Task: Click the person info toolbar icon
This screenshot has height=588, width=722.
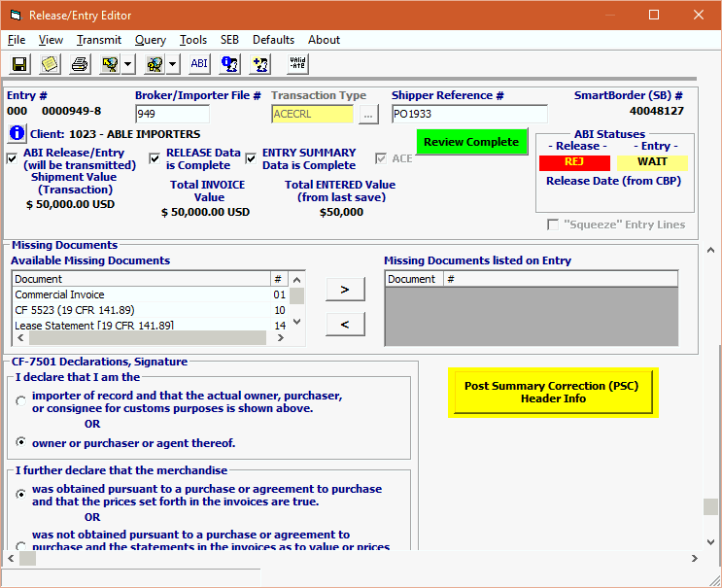Action: click(x=229, y=64)
